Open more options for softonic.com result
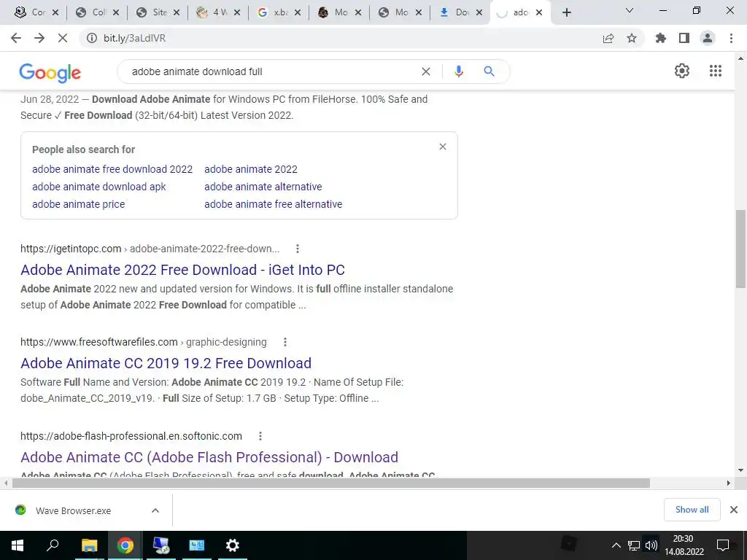 coord(260,436)
